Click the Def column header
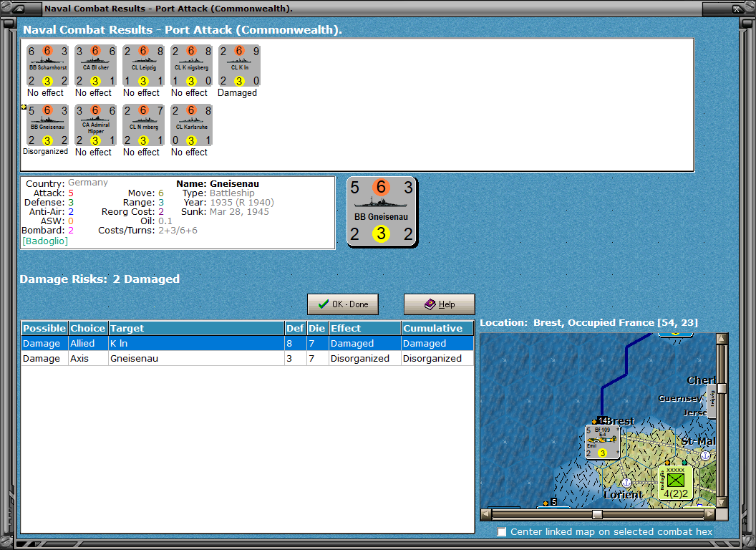756x550 pixels. (295, 328)
